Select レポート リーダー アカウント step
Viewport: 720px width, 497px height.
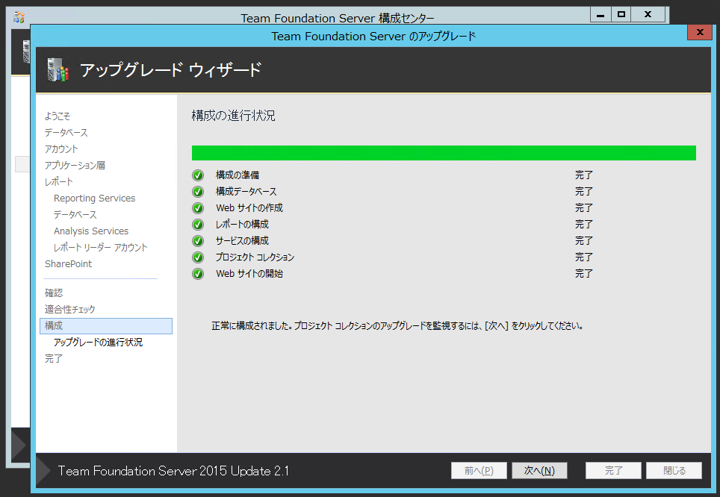pos(101,248)
